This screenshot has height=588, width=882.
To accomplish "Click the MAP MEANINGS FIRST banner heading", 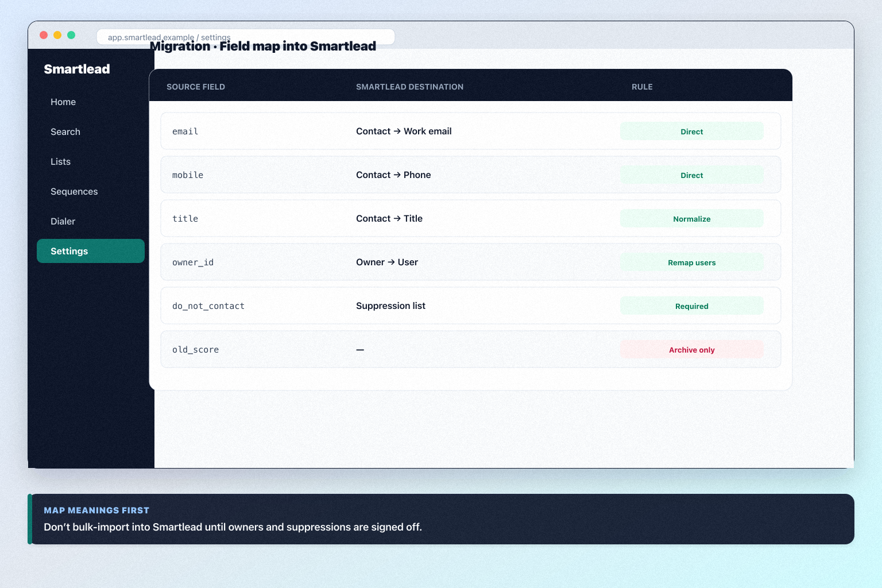I will 96,510.
